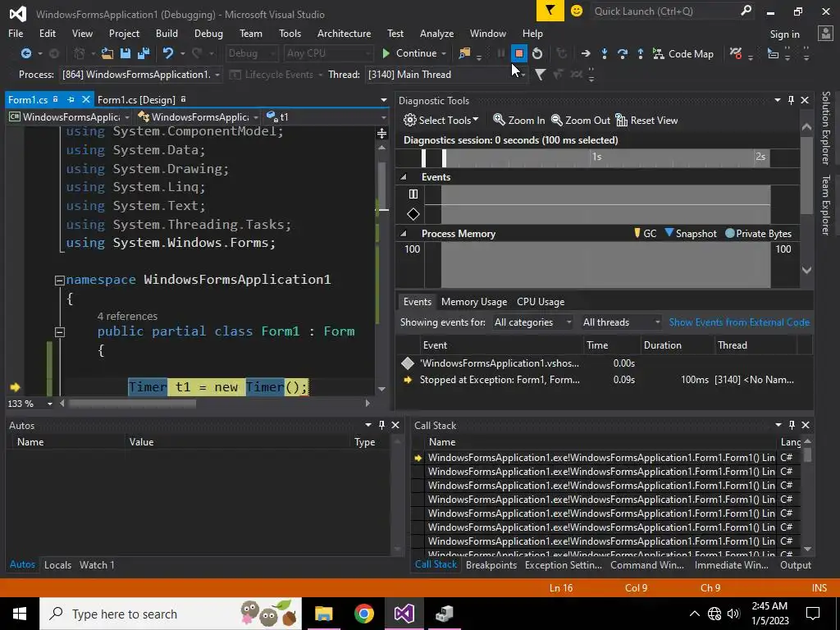This screenshot has width=840, height=630.
Task: Open the File menu
Action: (x=16, y=33)
